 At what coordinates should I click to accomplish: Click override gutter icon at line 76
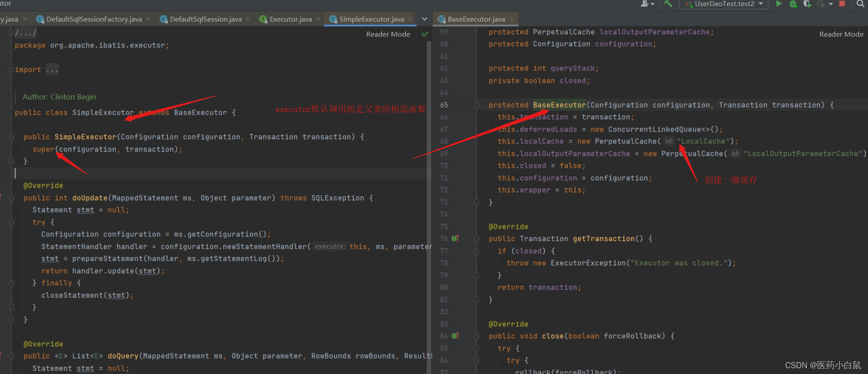[455, 239]
